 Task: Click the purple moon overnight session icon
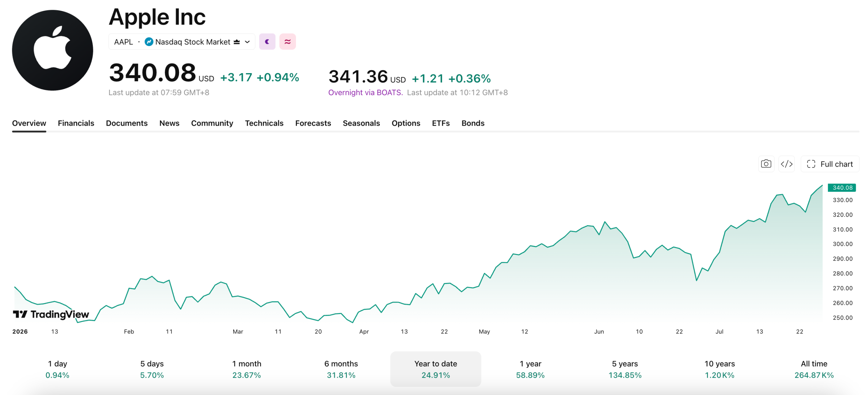click(x=267, y=42)
